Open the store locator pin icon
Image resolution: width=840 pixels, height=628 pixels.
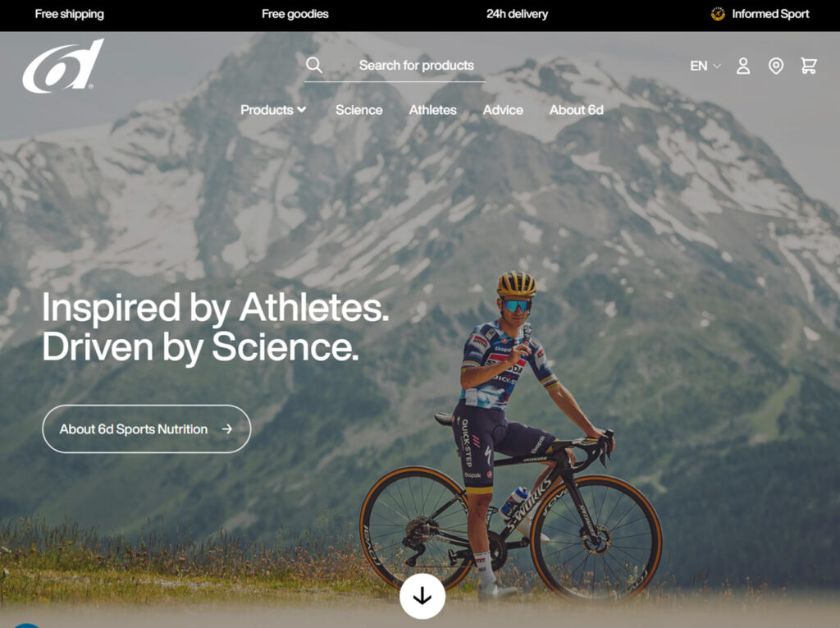776,66
